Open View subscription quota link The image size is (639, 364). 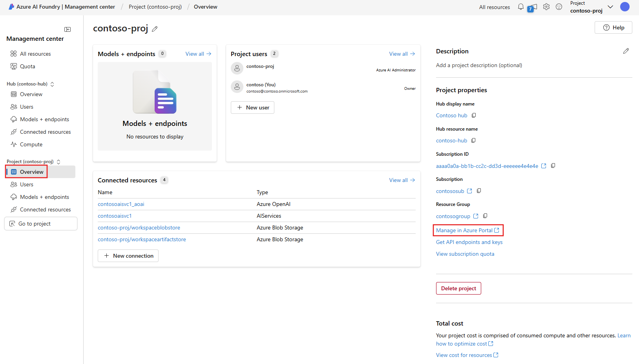pos(465,254)
